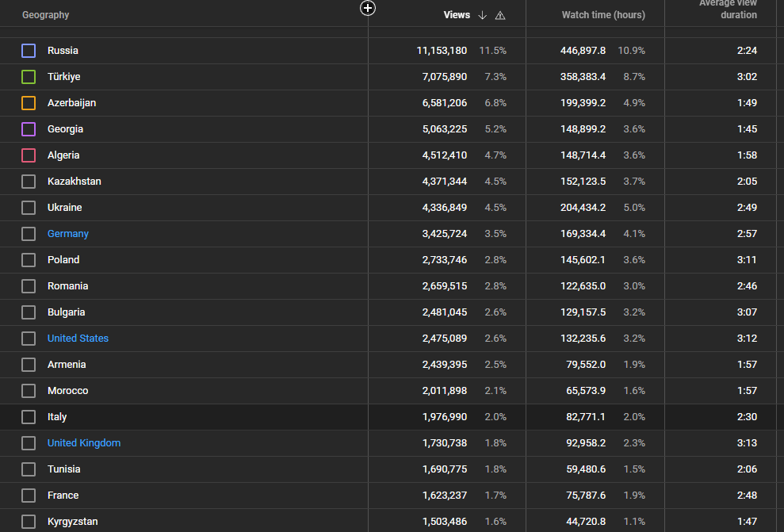784x532 pixels.
Task: Enable the Ukraine row checkbox
Action: pos(29,208)
